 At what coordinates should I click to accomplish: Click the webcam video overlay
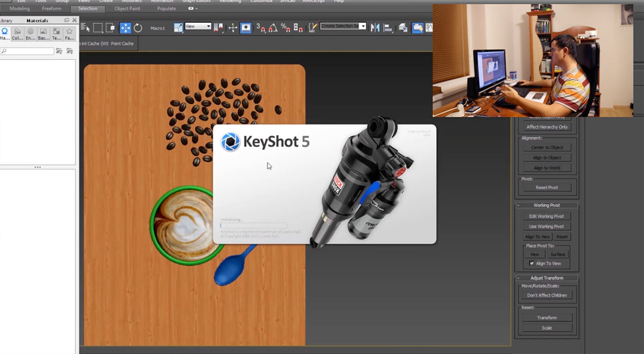tap(533, 60)
